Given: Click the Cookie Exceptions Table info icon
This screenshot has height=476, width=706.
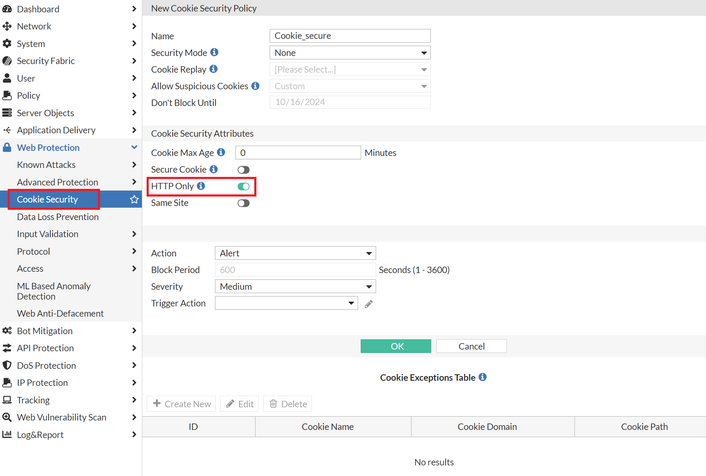Looking at the screenshot, I should click(x=483, y=378).
